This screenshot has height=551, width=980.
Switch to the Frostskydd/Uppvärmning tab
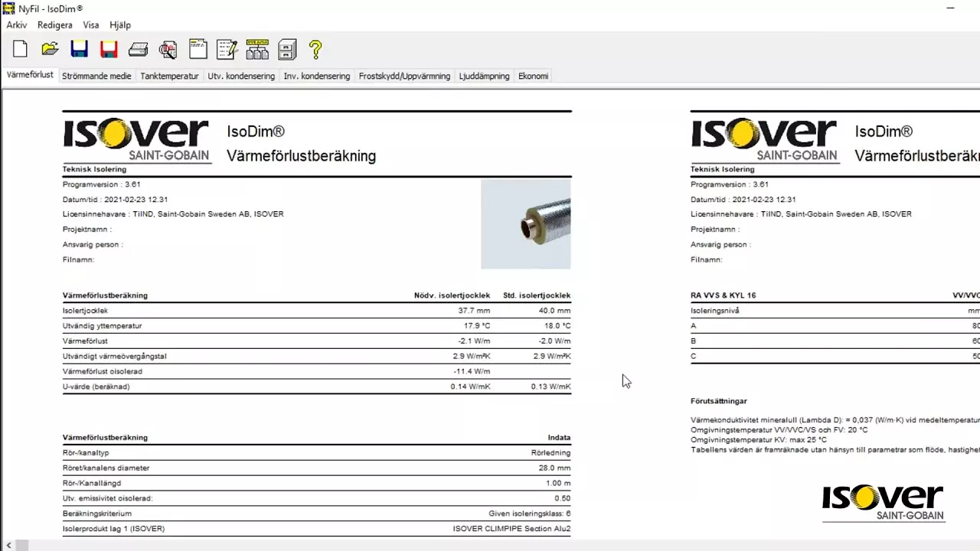coord(404,76)
